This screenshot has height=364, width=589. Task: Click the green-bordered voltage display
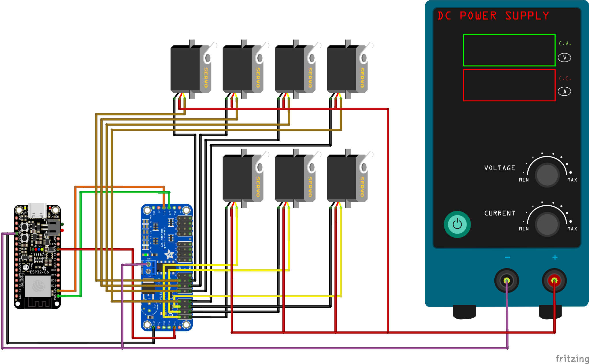[509, 50]
